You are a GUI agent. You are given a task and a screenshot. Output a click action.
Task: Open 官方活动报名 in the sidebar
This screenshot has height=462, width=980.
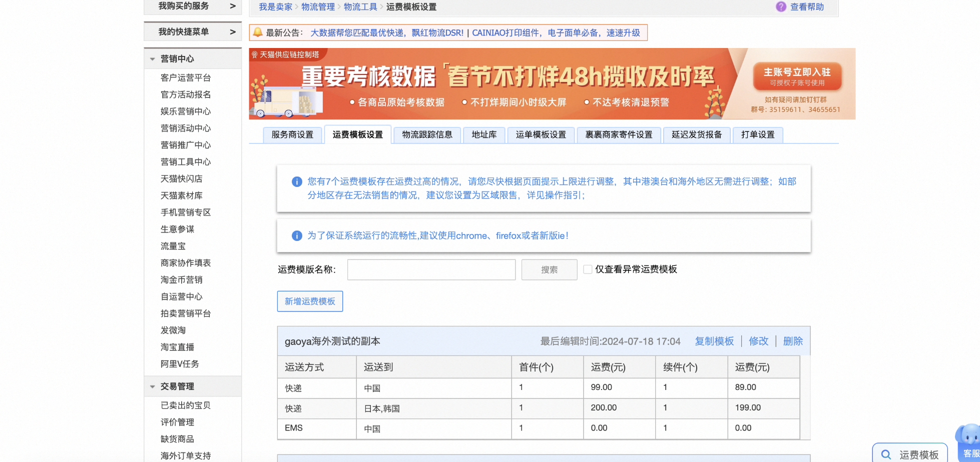[x=186, y=95]
